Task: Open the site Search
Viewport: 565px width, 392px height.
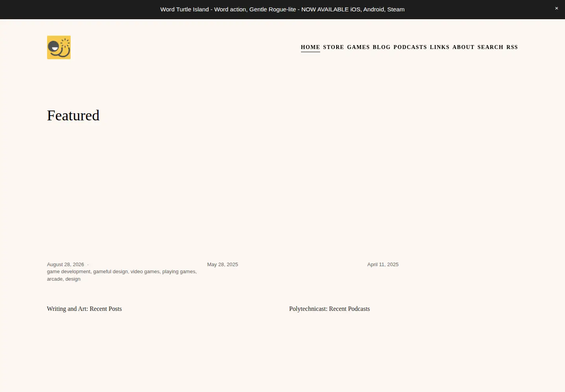Action: [490, 47]
